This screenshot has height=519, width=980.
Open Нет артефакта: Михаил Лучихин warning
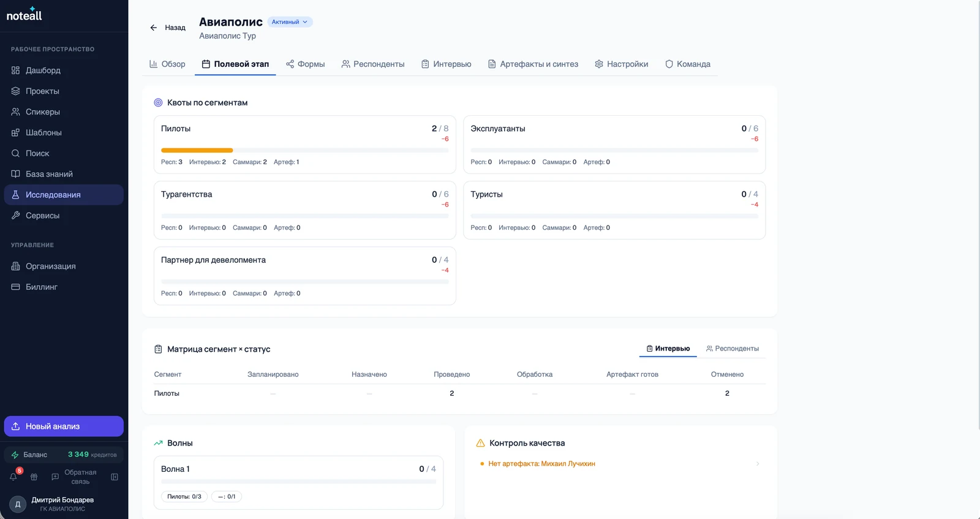[541, 464]
